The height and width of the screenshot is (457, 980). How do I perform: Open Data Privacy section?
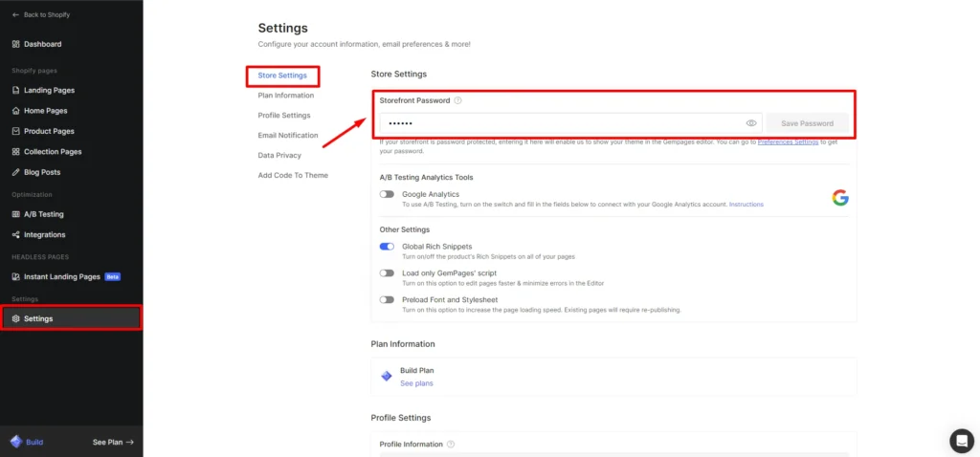pyautogui.click(x=279, y=156)
